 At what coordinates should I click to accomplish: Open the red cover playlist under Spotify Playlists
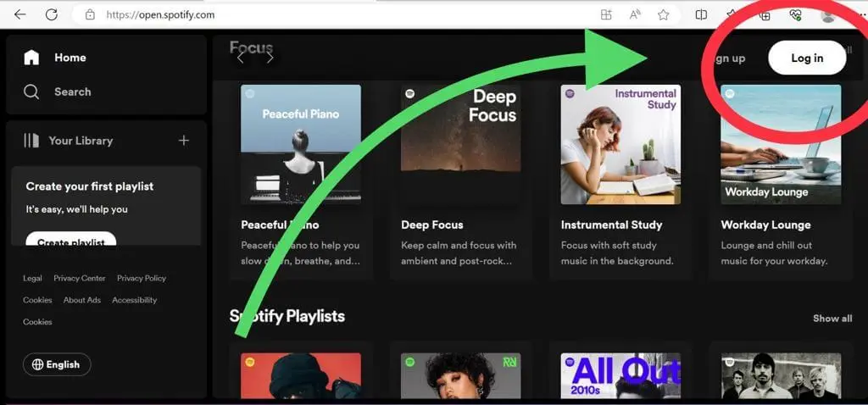point(301,375)
